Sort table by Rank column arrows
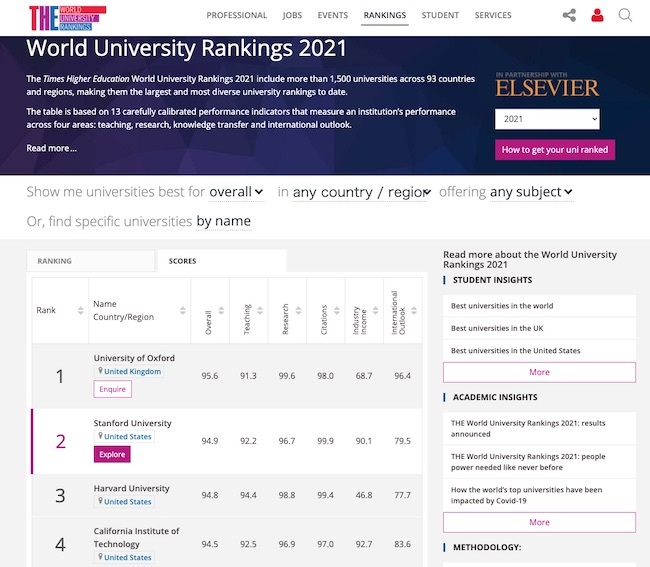This screenshot has width=650, height=567. pos(80,310)
